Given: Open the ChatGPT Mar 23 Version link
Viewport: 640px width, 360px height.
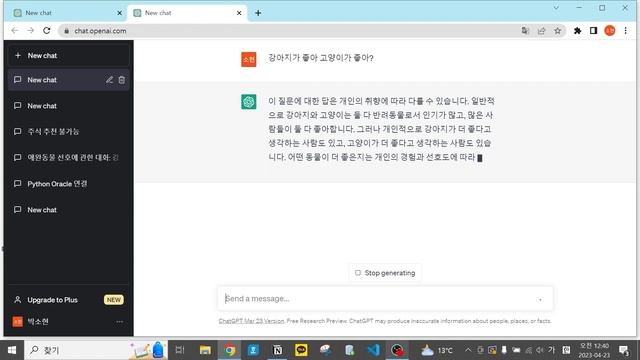Looking at the screenshot, I should coord(251,321).
